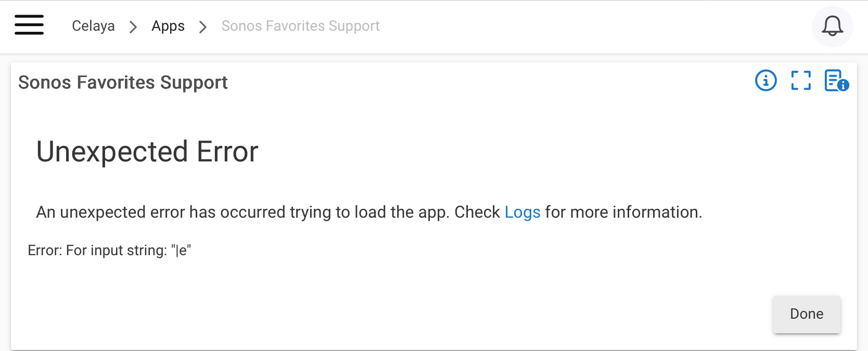The width and height of the screenshot is (868, 351).
Task: Click the notifications bell icon
Action: [832, 26]
